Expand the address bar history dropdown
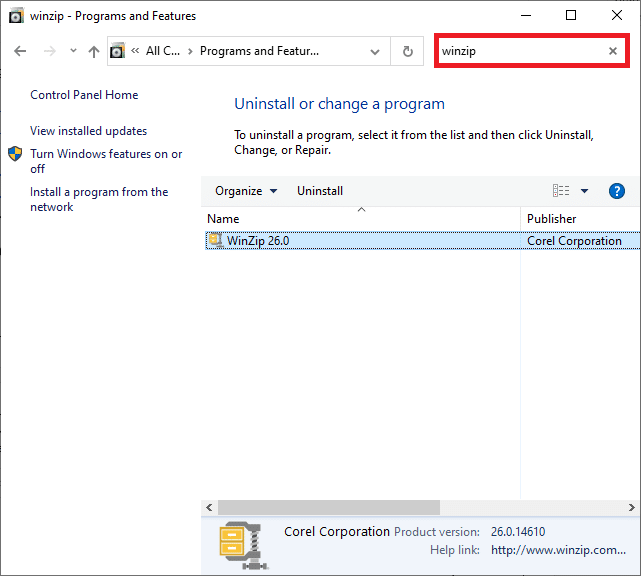 (x=375, y=51)
